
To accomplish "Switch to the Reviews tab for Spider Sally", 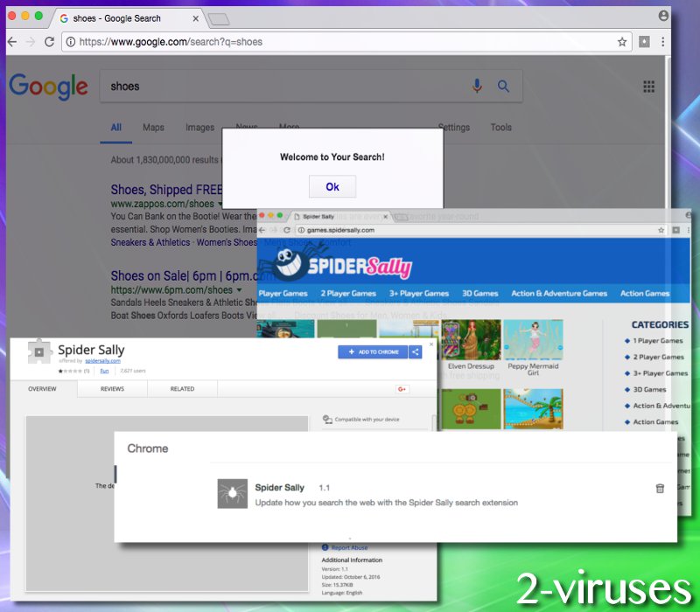I will pyautogui.click(x=111, y=389).
